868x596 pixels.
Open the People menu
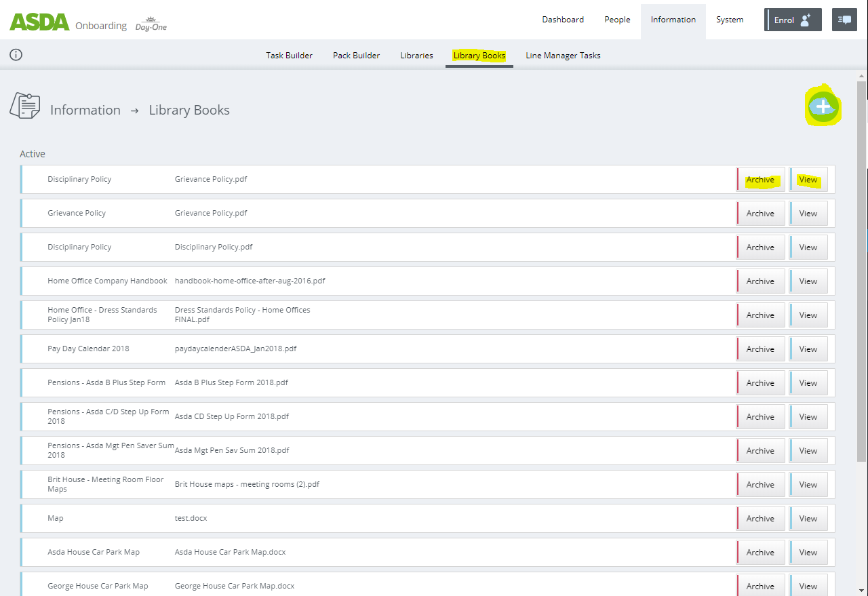(x=617, y=20)
